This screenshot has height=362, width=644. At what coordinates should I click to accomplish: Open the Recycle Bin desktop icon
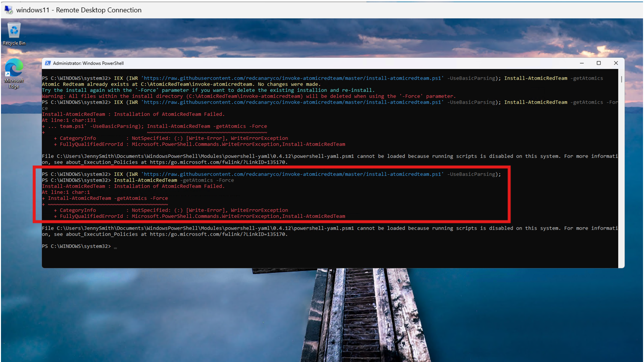(14, 34)
